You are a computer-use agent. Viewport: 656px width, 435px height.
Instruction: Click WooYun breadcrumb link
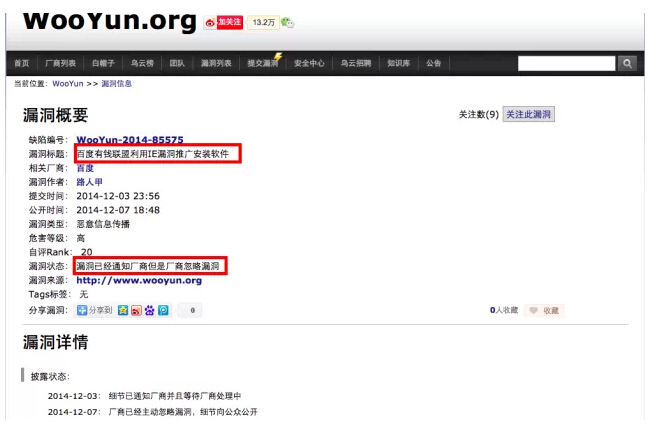click(68, 84)
